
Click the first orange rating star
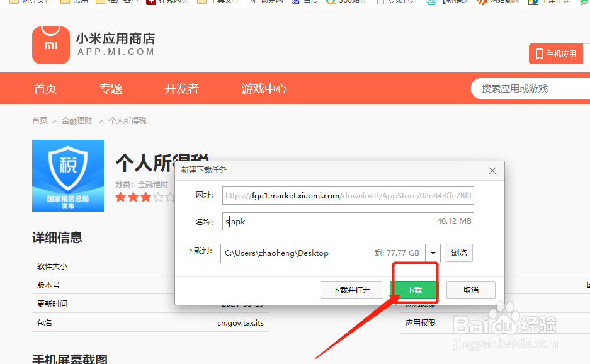(120, 197)
